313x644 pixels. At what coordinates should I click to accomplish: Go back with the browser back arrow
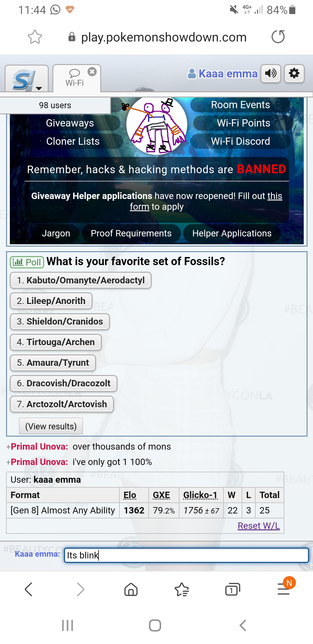coord(29,589)
